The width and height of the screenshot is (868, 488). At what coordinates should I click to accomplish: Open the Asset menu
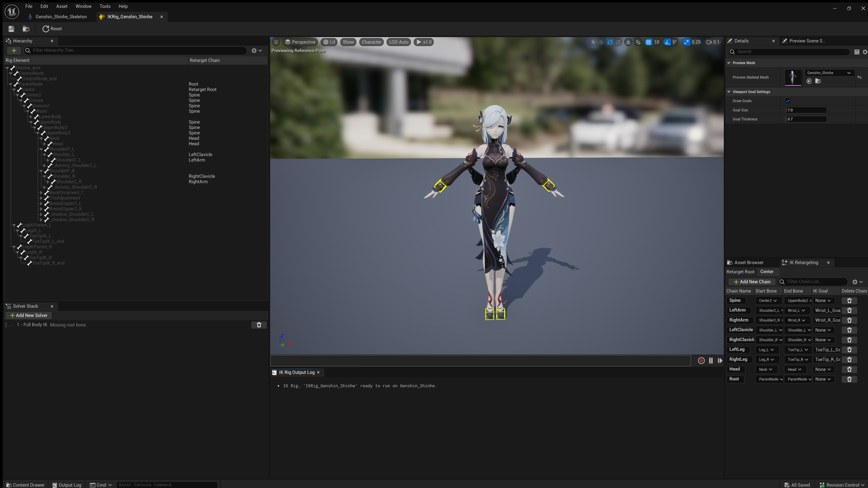(x=62, y=6)
